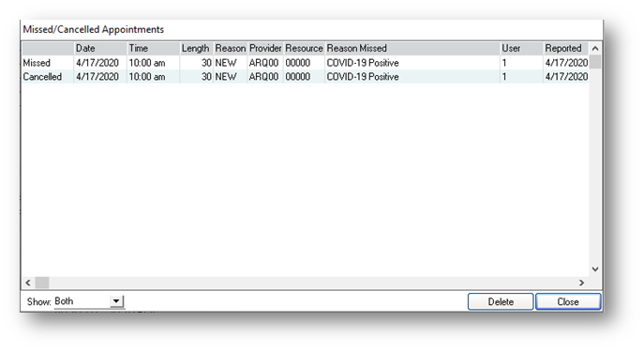Sort by the Length column header

pos(196,49)
